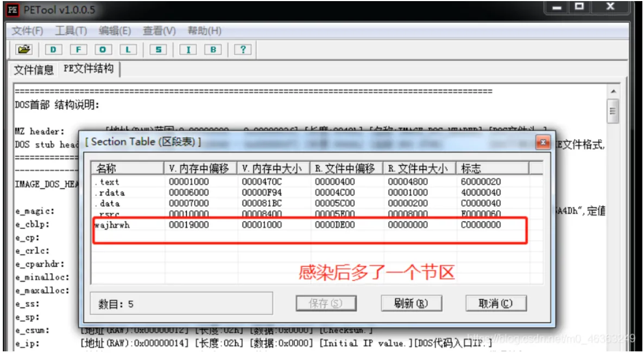Click the I toolbar button
Image resolution: width=644 pixels, height=353 pixels.
pos(188,49)
